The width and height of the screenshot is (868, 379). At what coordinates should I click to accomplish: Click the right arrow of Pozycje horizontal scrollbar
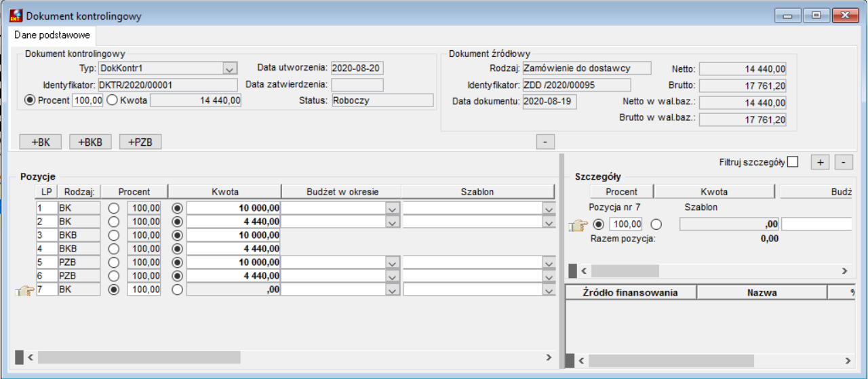[x=549, y=357]
